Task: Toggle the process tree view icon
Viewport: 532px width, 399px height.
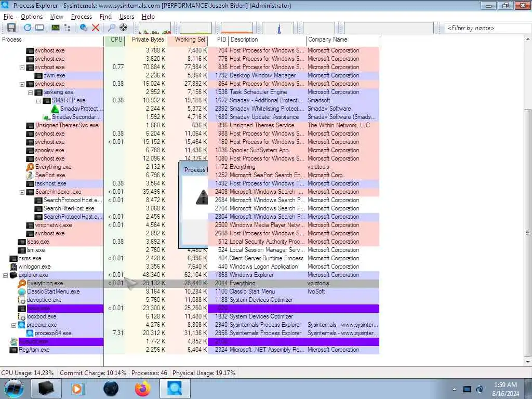Action: point(67,28)
